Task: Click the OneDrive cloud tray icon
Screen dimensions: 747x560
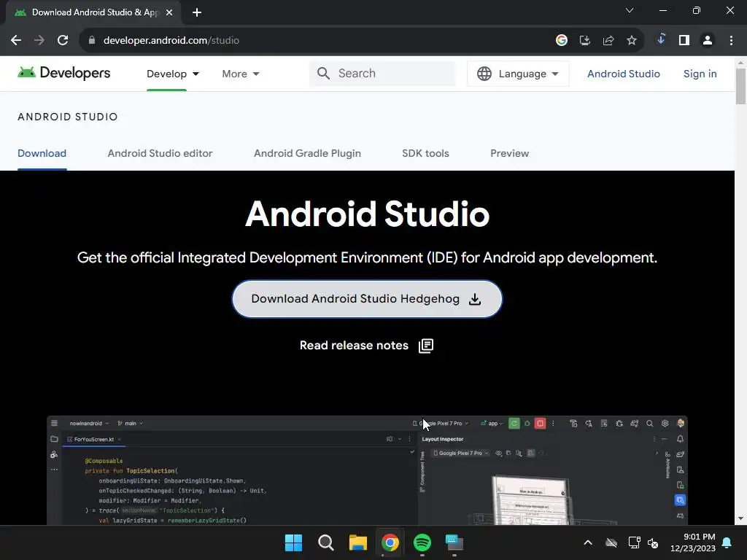Action: 611,542
